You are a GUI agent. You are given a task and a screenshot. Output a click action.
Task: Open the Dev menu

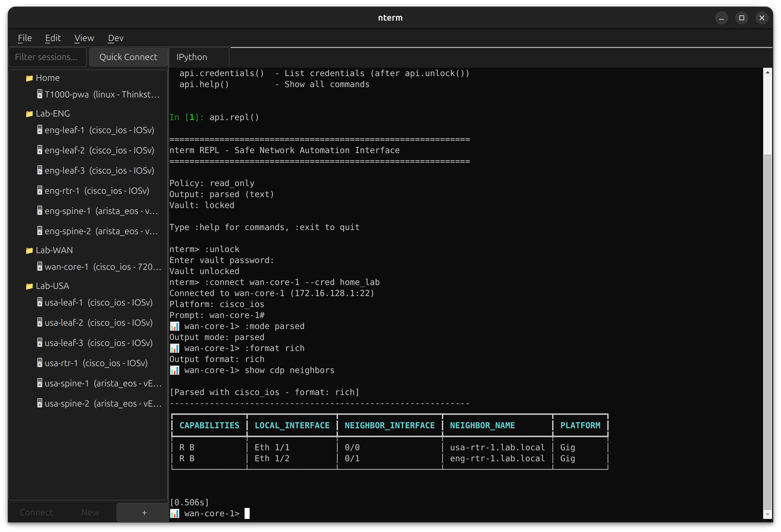tap(116, 38)
